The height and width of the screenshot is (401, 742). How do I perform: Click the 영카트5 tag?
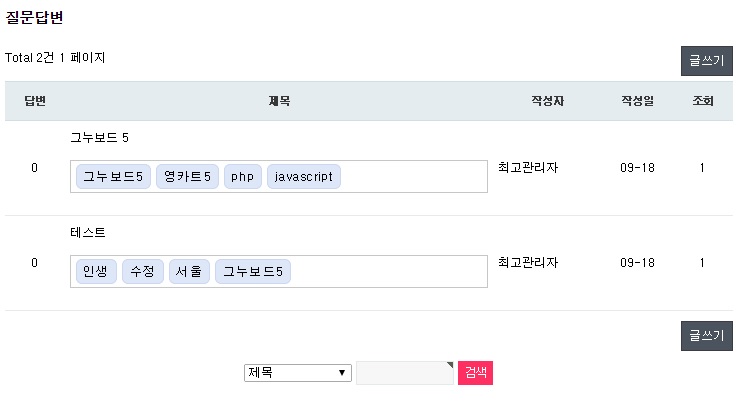(x=188, y=177)
